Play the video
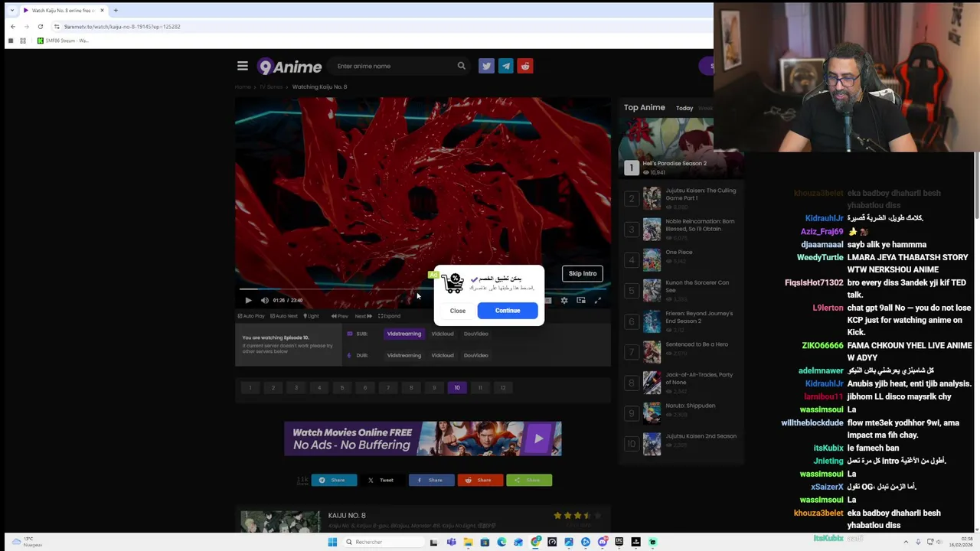The width and height of the screenshot is (980, 551). pos(248,300)
